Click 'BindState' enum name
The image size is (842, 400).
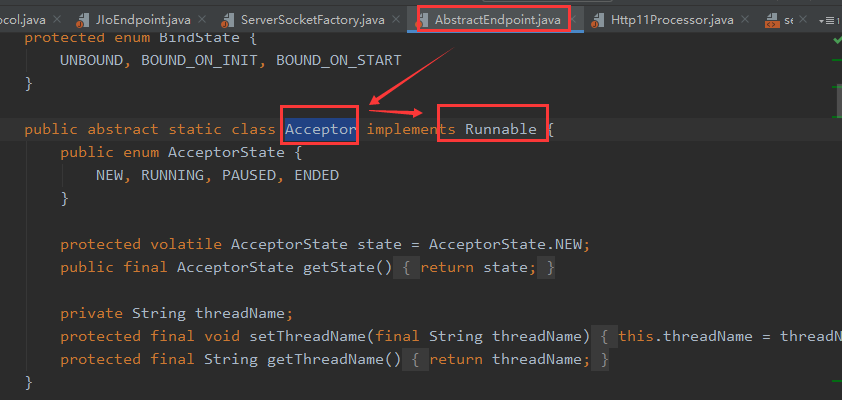(199, 38)
